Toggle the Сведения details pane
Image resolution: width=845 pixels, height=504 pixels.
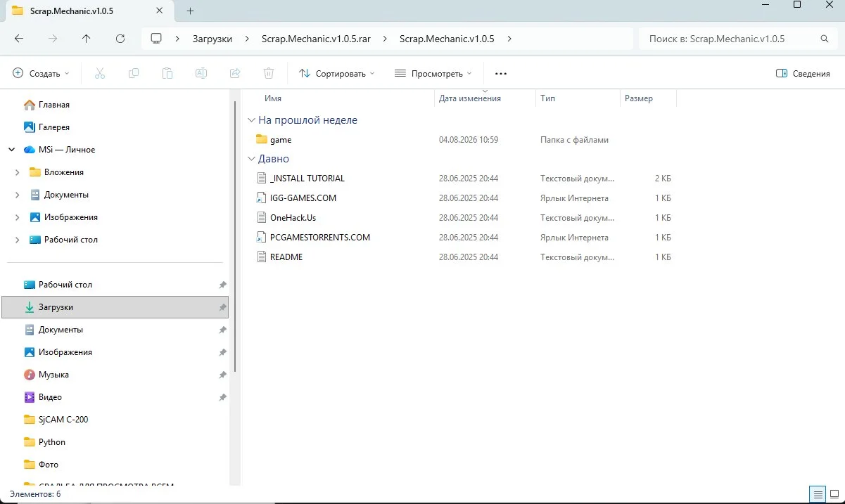[x=803, y=73]
